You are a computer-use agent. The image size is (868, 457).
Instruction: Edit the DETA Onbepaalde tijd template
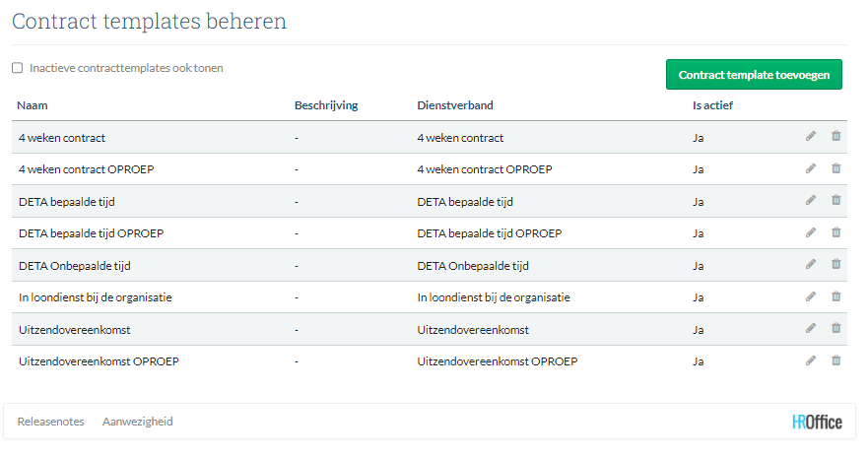pyautogui.click(x=811, y=265)
